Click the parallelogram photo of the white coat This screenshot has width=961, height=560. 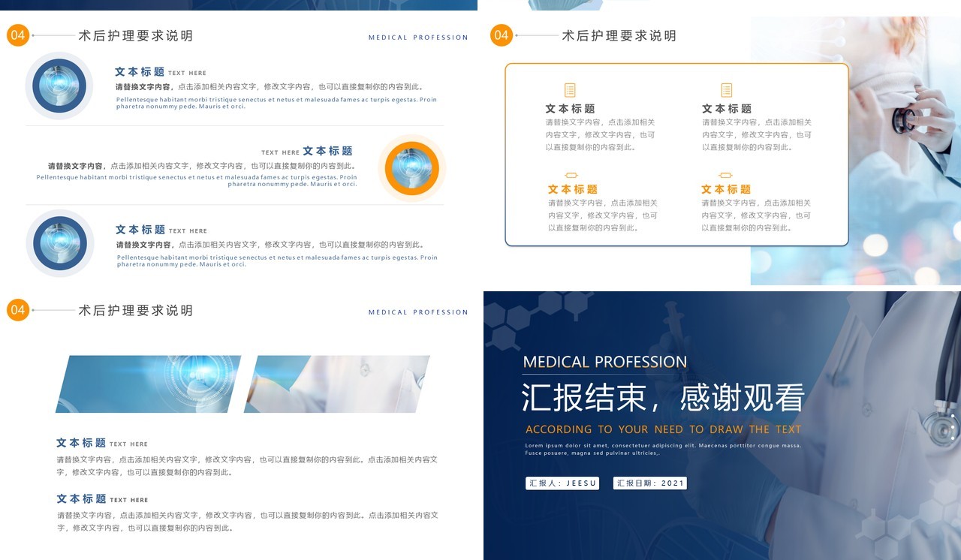tap(337, 384)
